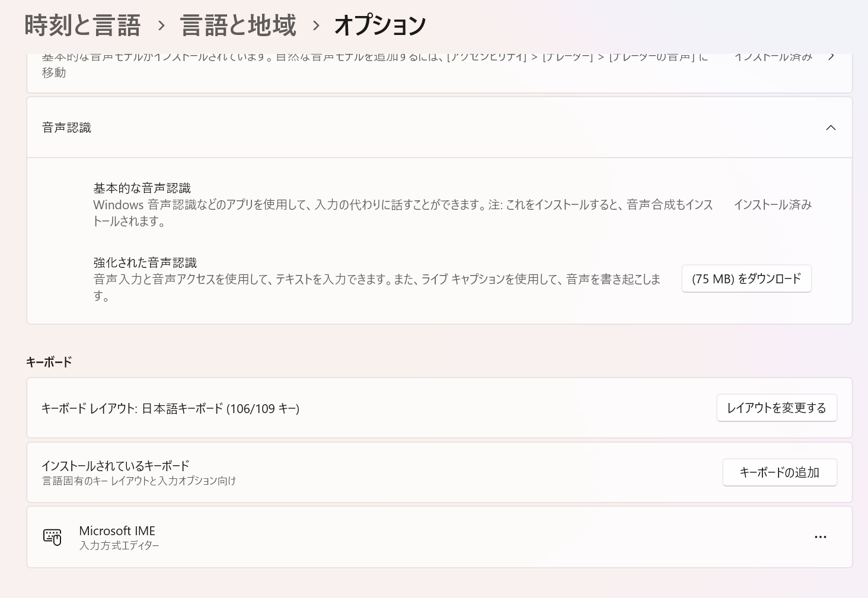Image resolution: width=868 pixels, height=598 pixels.
Task: Click インストール済み status beside 基本的な音声認識
Action: (772, 204)
